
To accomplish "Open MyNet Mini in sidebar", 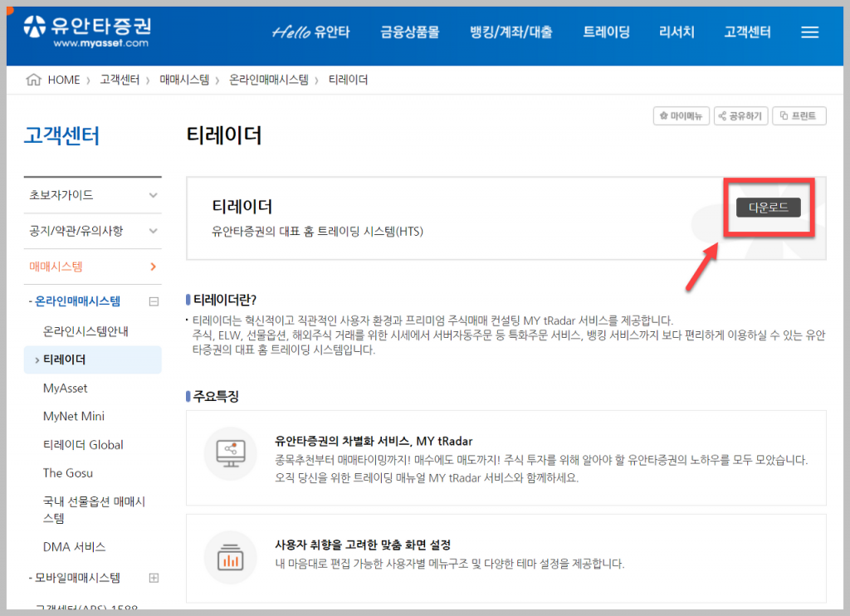I will pyautogui.click(x=74, y=417).
